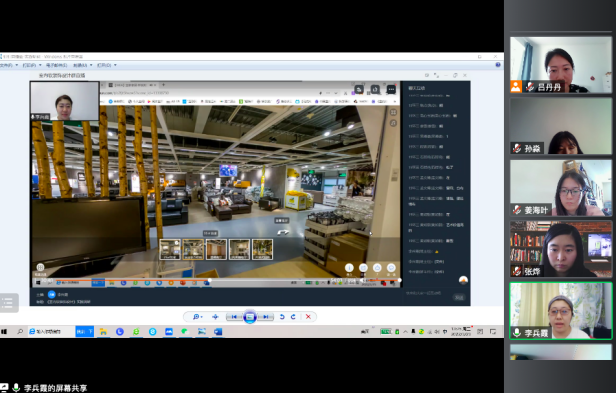Open the 打开(O) dropdown arrow
This screenshot has height=393, width=616.
[x=115, y=65]
